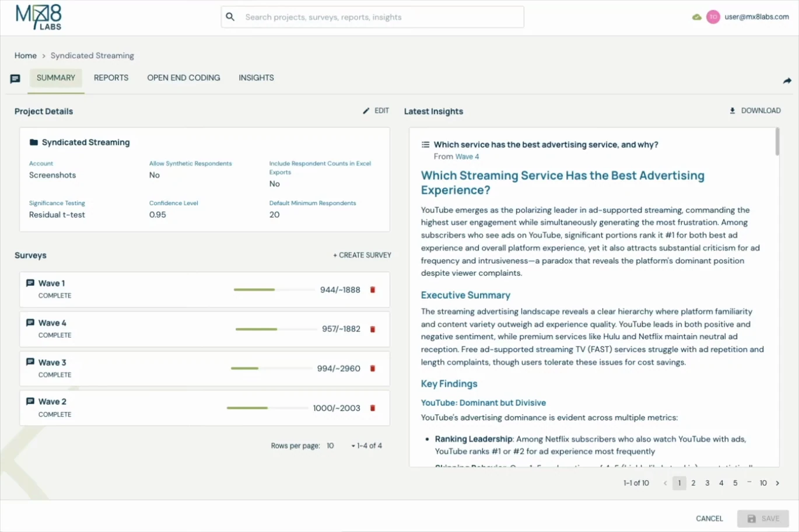This screenshot has width=799, height=532.
Task: Delete Wave 1 using trash icon
Action: point(373,290)
